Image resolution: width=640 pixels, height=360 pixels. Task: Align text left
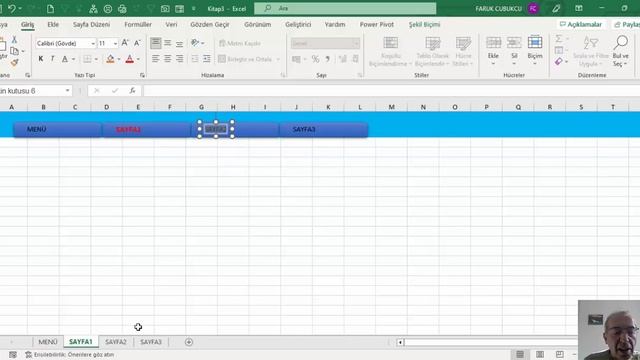[156, 59]
